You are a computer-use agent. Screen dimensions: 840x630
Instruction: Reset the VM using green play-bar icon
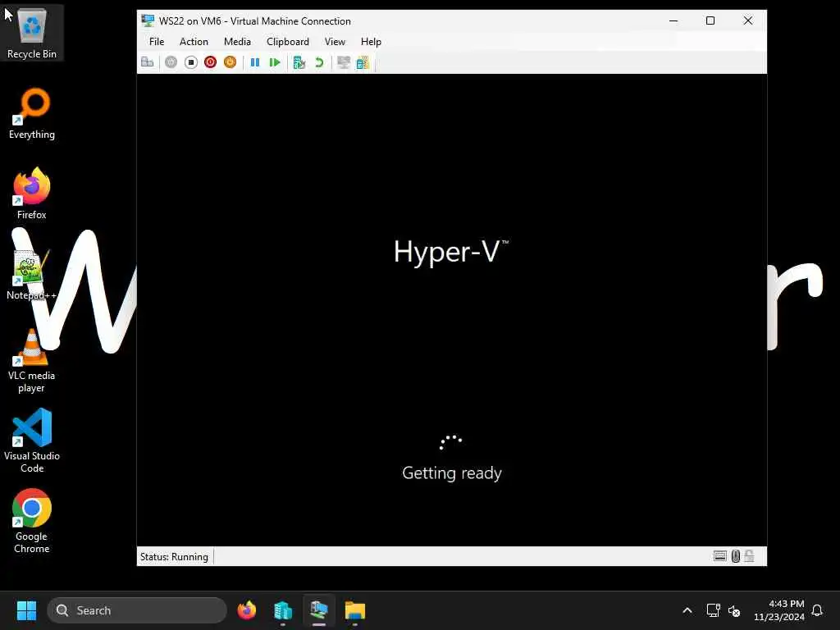[x=275, y=62]
